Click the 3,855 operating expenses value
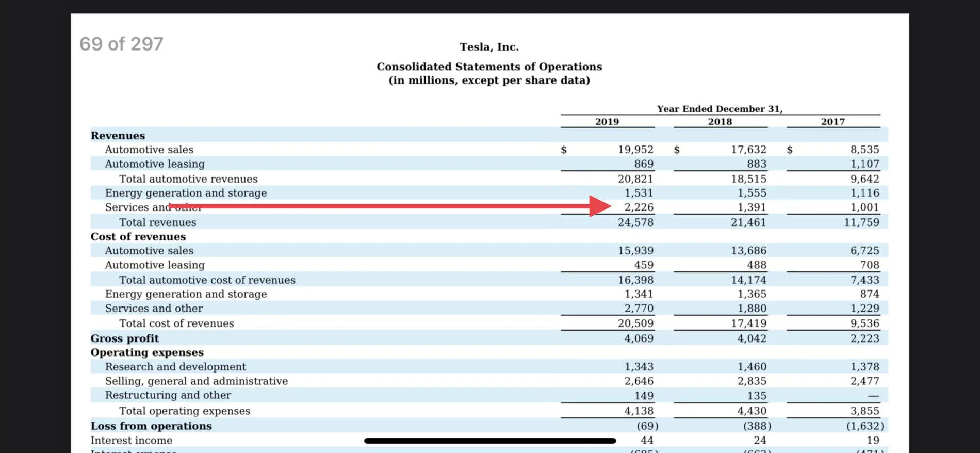 (864, 411)
